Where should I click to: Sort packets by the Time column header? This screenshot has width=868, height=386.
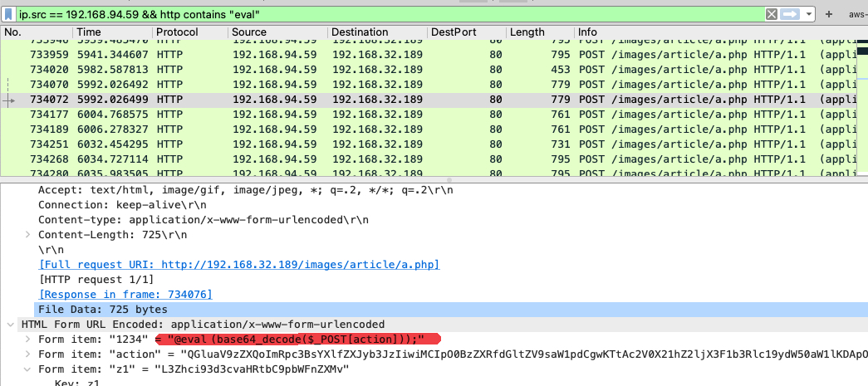[x=88, y=32]
